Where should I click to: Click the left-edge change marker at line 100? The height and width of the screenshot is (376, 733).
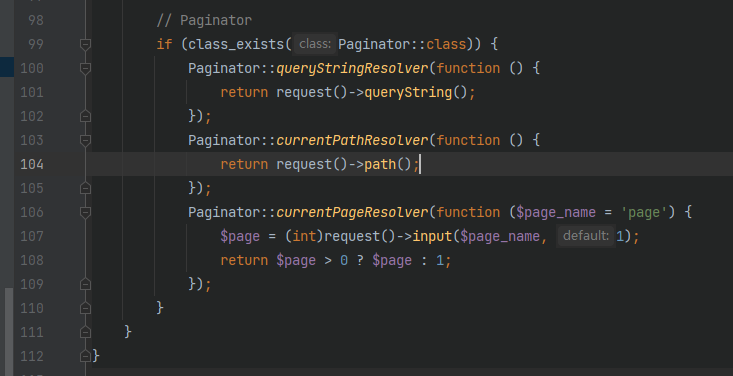click(x=7, y=66)
